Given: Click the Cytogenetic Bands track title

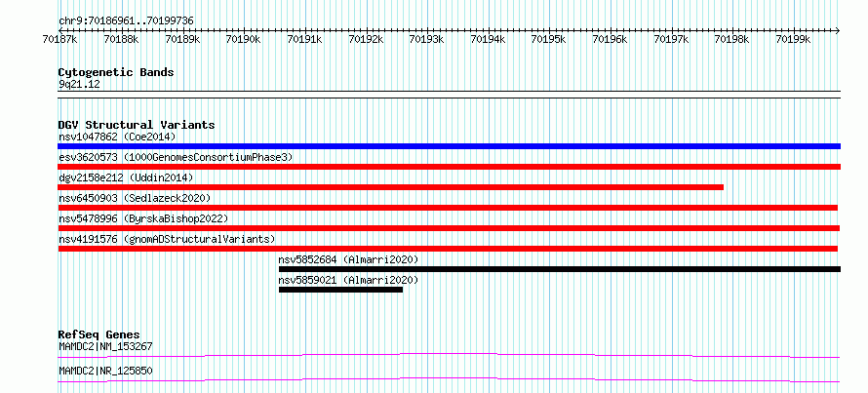Looking at the screenshot, I should point(116,72).
